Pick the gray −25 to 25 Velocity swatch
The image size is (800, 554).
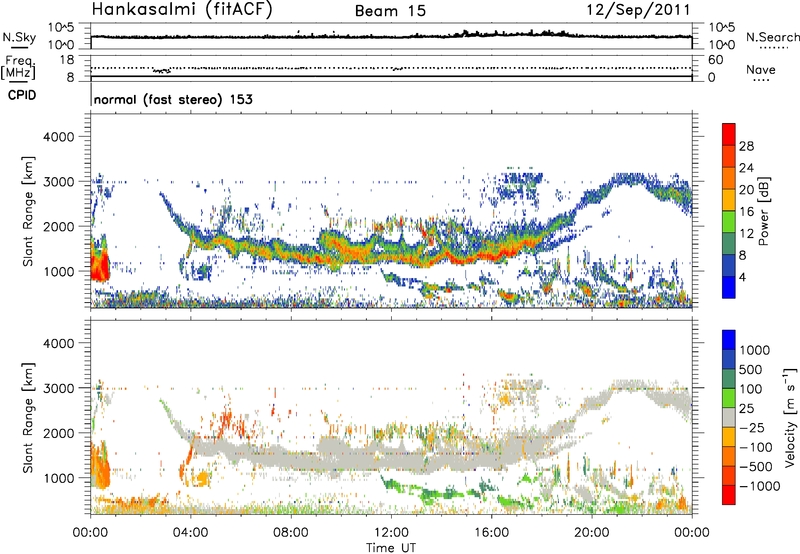coord(729,418)
